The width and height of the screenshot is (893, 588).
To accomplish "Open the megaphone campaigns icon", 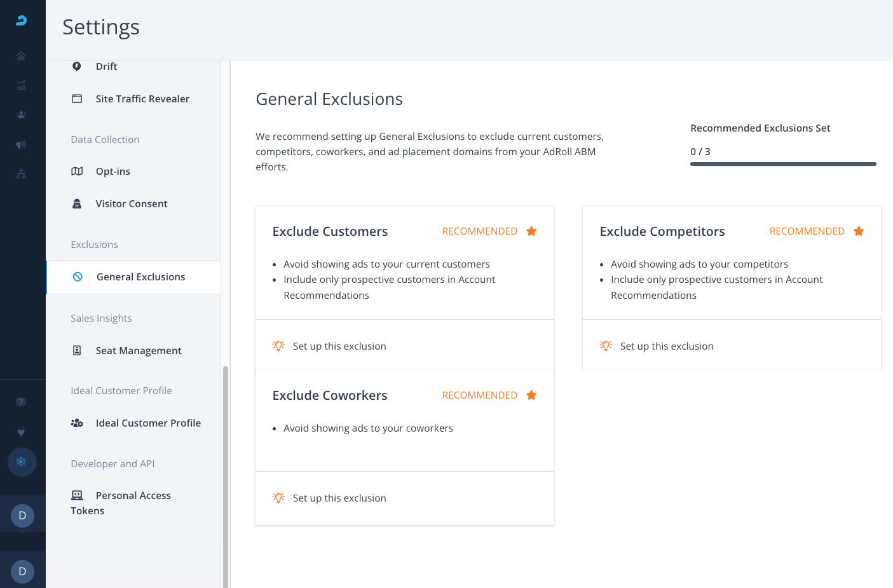I will point(21,145).
